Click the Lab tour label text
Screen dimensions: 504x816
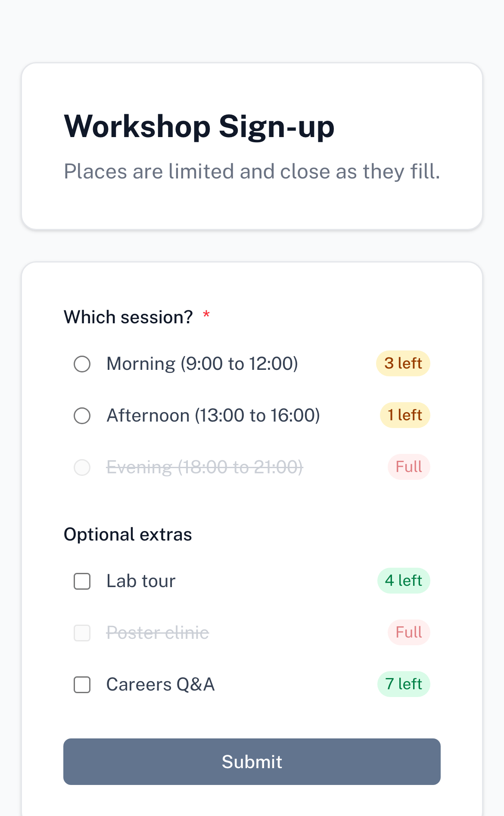(141, 581)
